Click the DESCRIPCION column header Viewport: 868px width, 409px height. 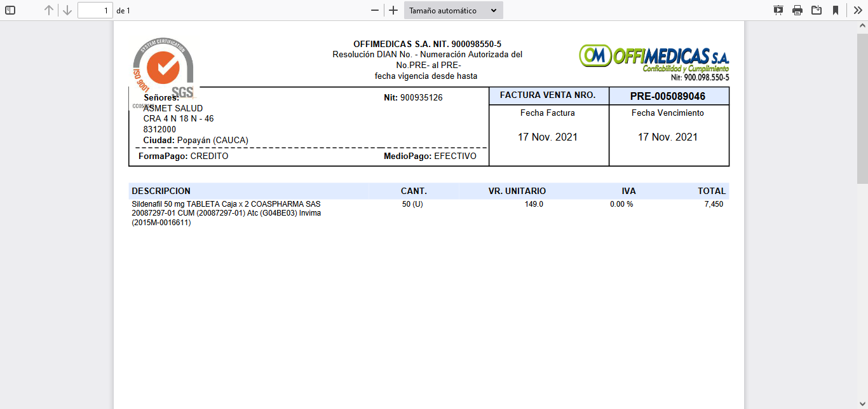coord(161,191)
